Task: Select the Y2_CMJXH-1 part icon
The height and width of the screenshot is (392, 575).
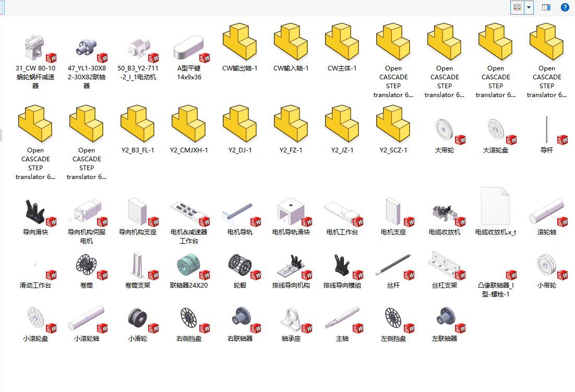Action: pyautogui.click(x=189, y=124)
